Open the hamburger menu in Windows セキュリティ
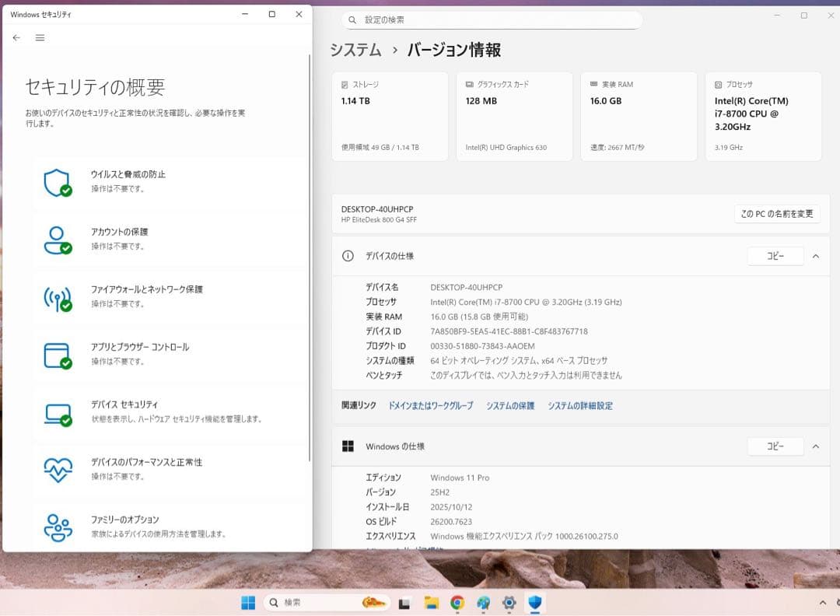This screenshot has height=616, width=840. click(x=40, y=37)
